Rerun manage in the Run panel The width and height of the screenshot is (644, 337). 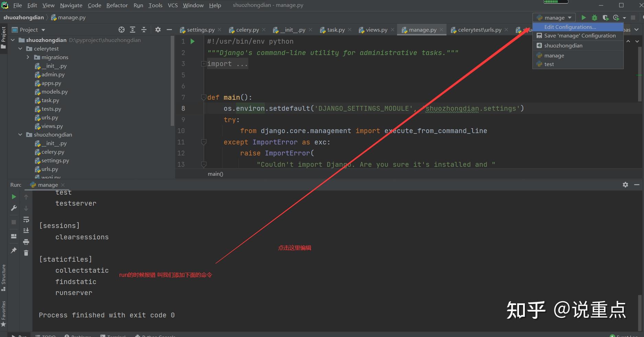point(14,197)
